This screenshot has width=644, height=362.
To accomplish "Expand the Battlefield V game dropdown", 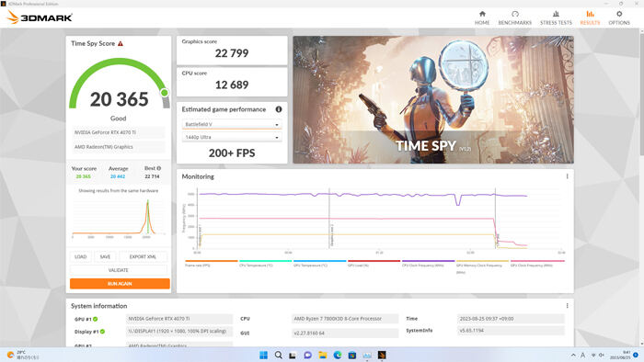I will click(232, 124).
